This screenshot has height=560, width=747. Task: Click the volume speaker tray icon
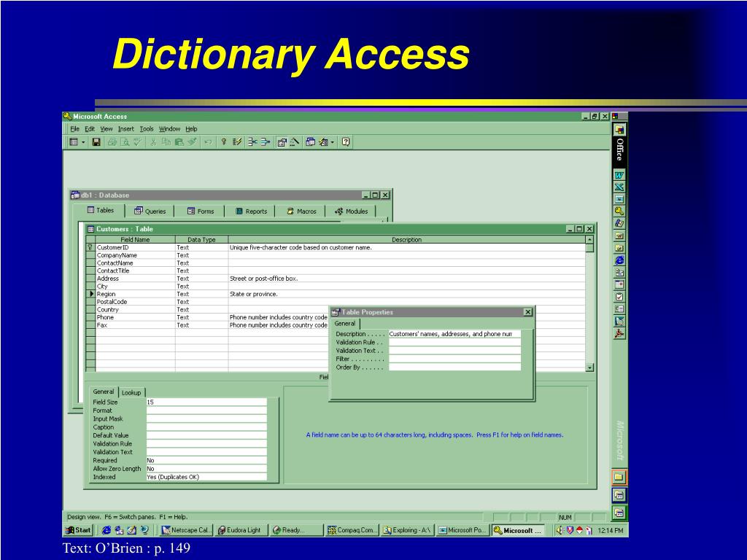tap(560, 530)
